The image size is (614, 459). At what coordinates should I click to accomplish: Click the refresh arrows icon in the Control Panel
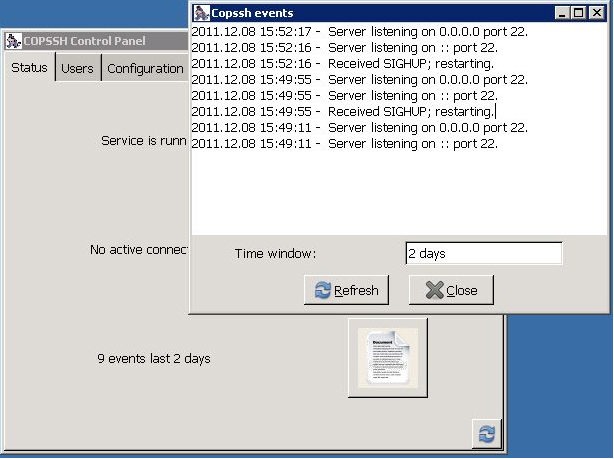pyautogui.click(x=486, y=434)
